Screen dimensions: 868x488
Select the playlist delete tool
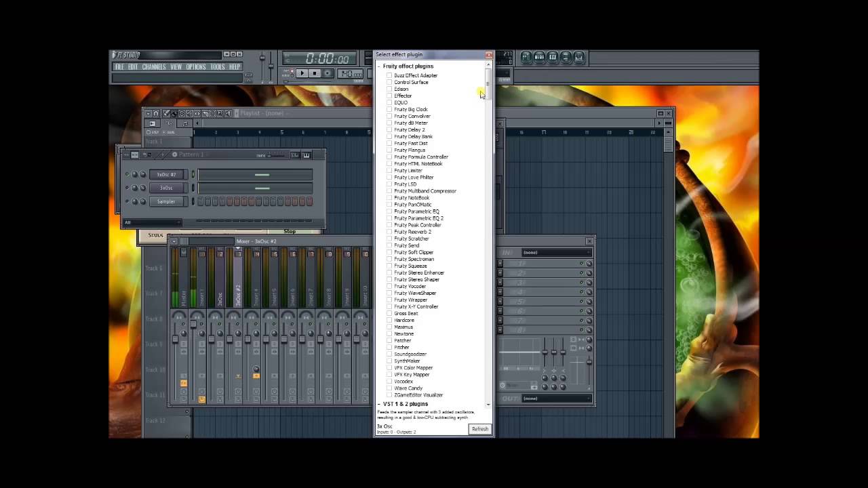tap(181, 113)
